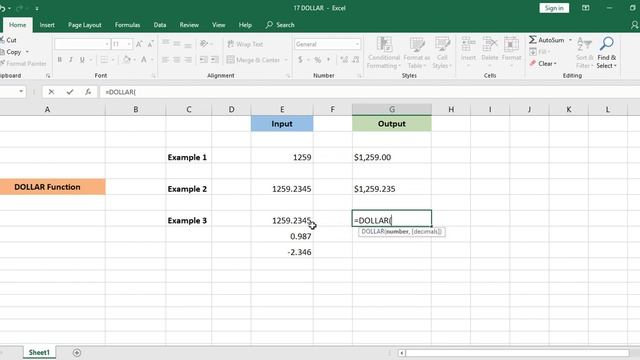Screen dimensions: 640x360
Task: Click Merge & Center
Action: [253, 60]
